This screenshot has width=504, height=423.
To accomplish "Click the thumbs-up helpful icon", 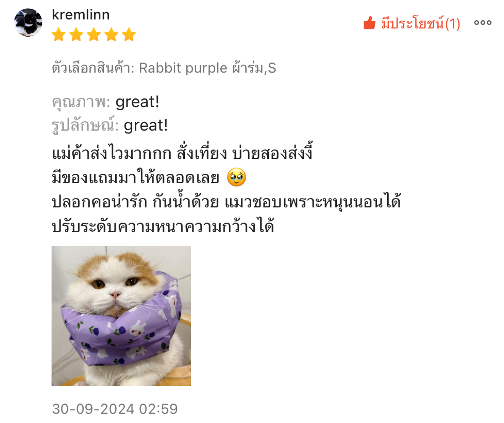I will [x=369, y=23].
